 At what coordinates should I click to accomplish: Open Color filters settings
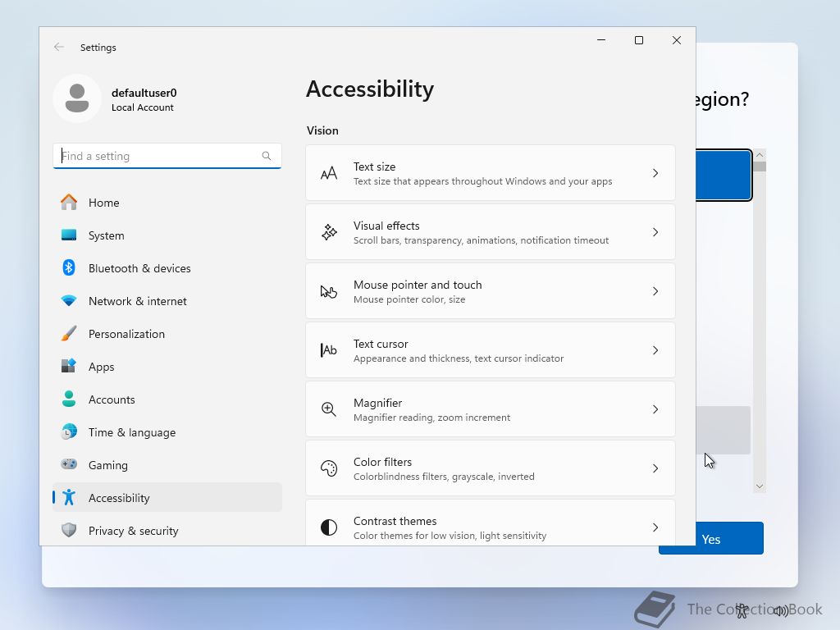(491, 468)
